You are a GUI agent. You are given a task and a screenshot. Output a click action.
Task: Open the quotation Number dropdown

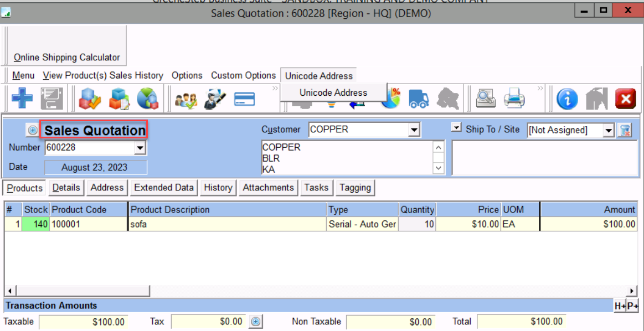(140, 148)
